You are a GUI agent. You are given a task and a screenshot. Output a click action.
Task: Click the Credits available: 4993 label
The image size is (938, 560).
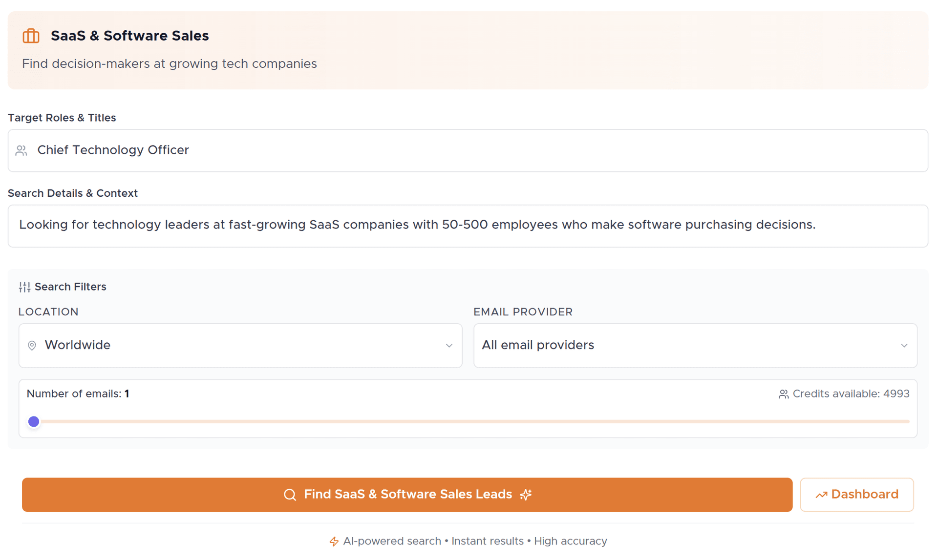coord(851,394)
